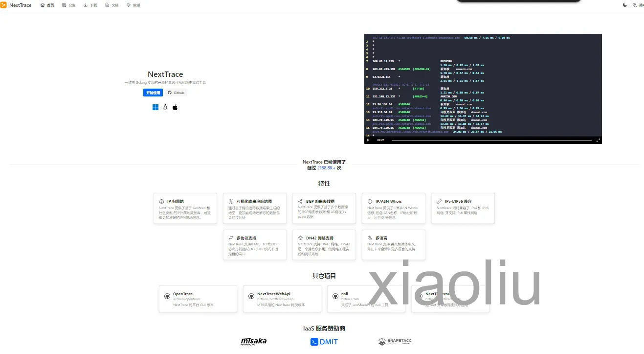Open the Github button under NextTrace title
Image resolution: width=644 pixels, height=354 pixels.
pyautogui.click(x=176, y=93)
